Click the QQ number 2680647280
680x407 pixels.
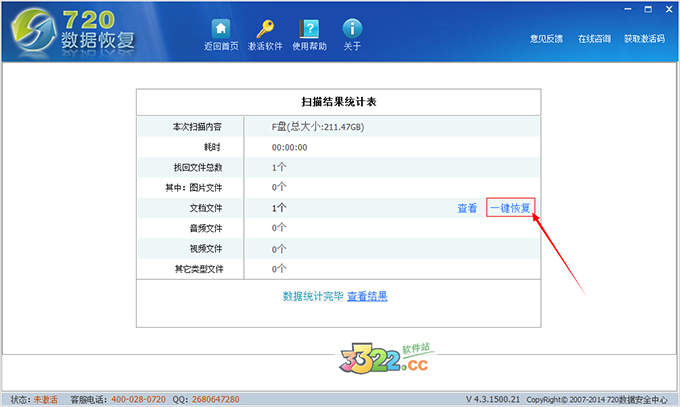216,400
